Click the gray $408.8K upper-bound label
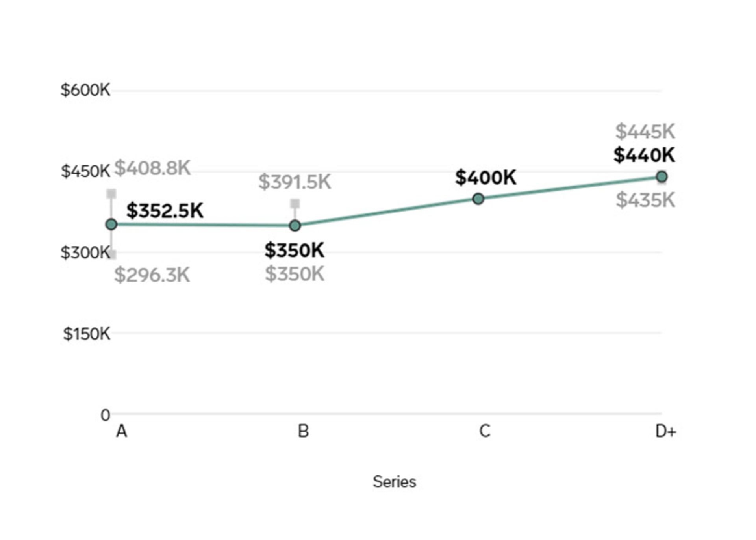This screenshot has height=540, width=756. pos(152,168)
